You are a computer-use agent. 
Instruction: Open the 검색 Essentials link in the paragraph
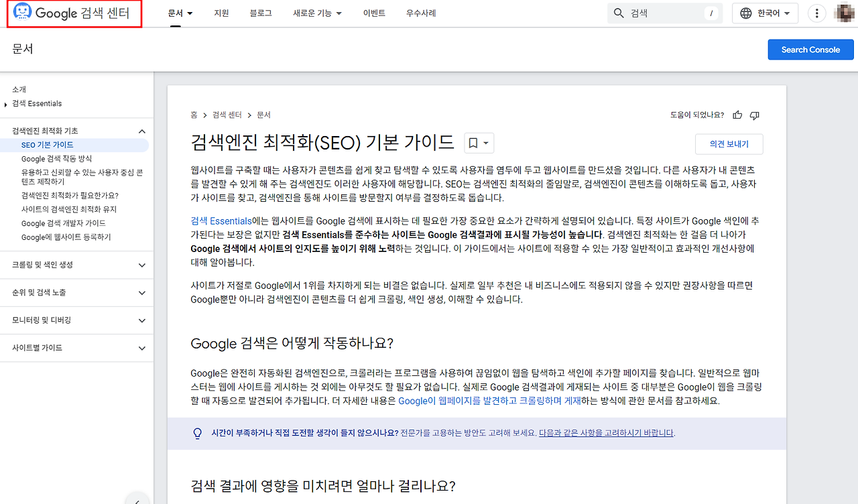(x=221, y=220)
